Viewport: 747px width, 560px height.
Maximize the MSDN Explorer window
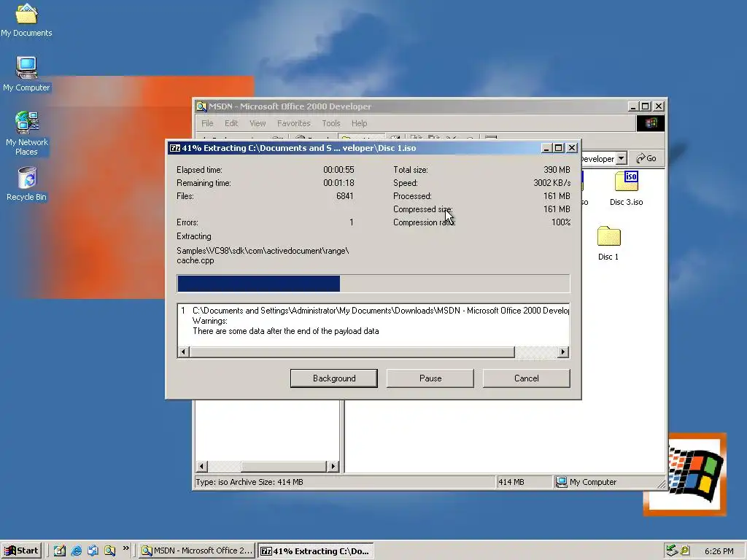(x=645, y=106)
